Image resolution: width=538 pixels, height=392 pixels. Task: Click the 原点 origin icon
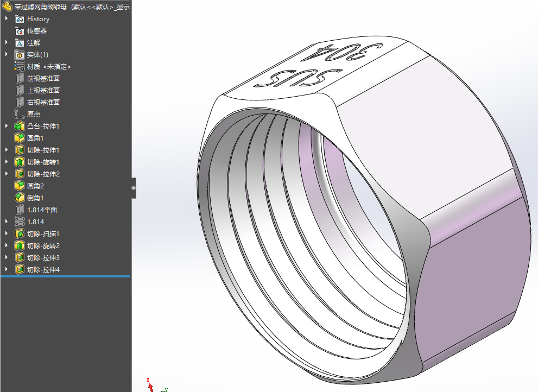20,115
